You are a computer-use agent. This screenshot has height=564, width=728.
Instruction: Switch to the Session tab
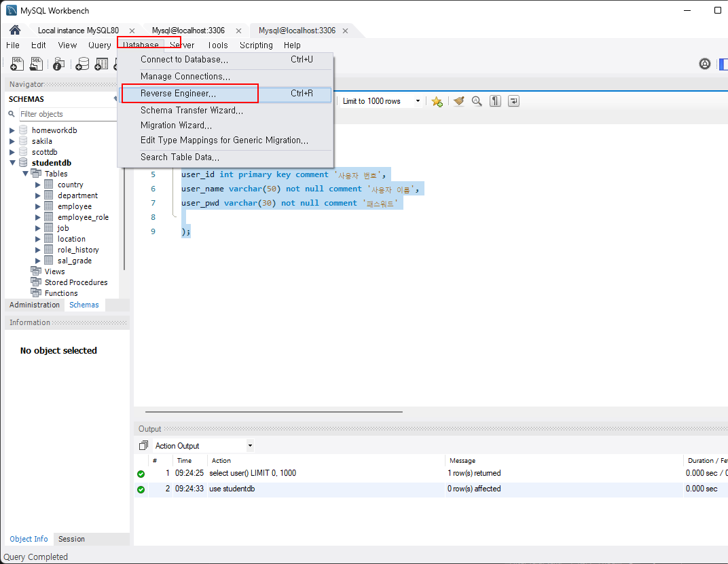coord(71,539)
